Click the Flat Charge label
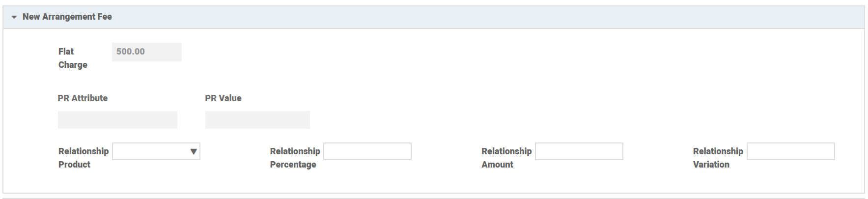 (x=72, y=58)
